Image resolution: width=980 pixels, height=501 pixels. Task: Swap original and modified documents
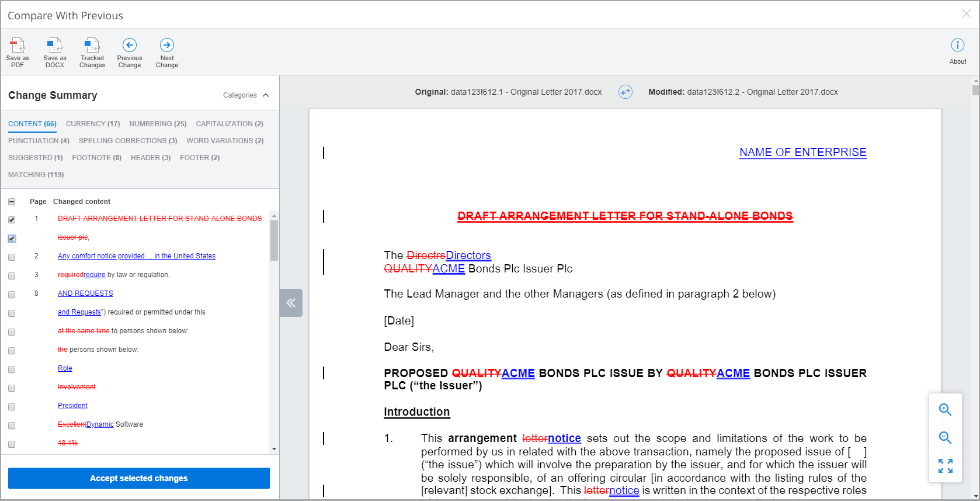(x=625, y=92)
